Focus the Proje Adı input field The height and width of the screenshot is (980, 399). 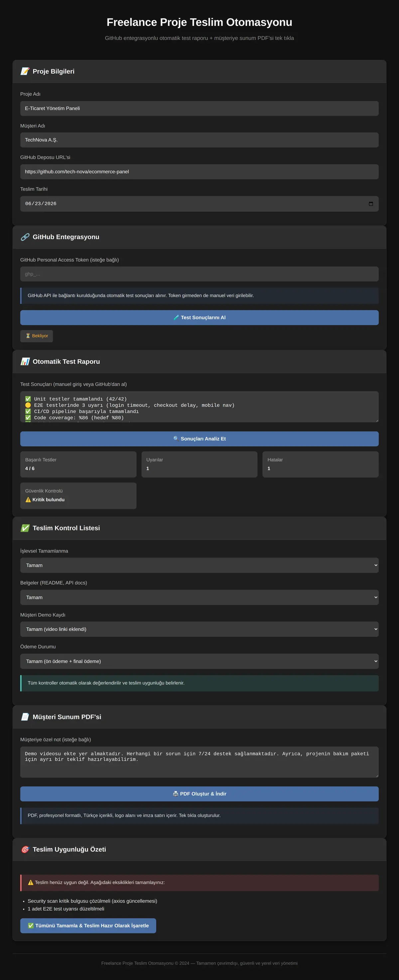coord(199,108)
